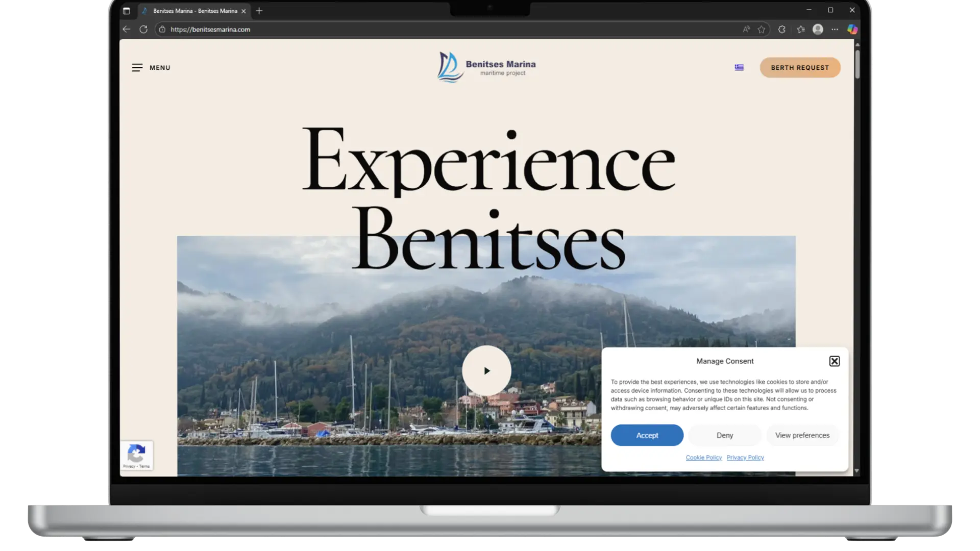
Task: Switch language via the Greek flag icon
Action: [739, 67]
